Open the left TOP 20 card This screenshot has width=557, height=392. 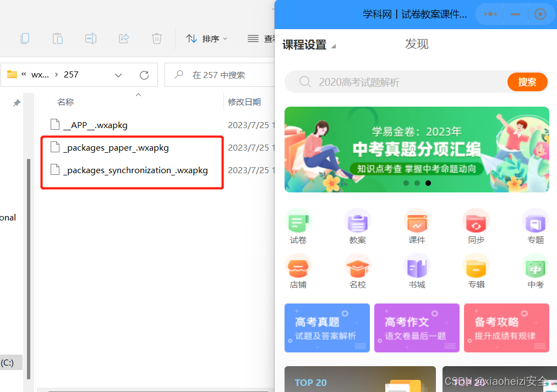pyautogui.click(x=360, y=379)
